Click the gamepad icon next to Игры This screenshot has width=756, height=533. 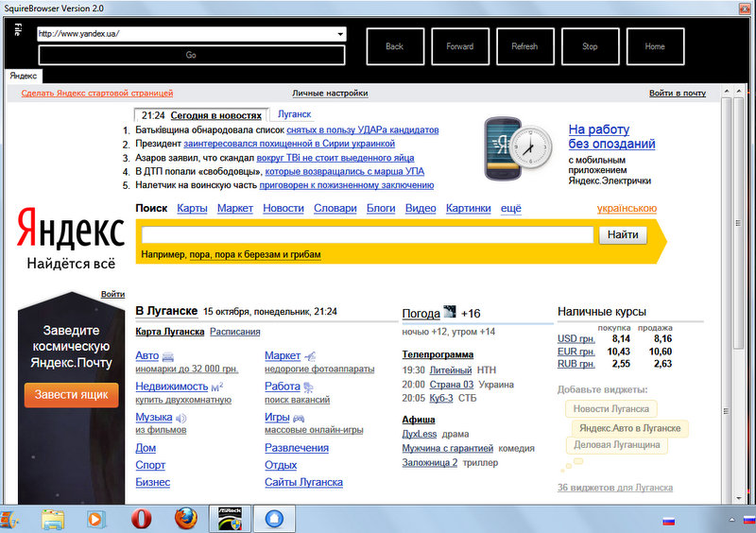pyautogui.click(x=299, y=418)
